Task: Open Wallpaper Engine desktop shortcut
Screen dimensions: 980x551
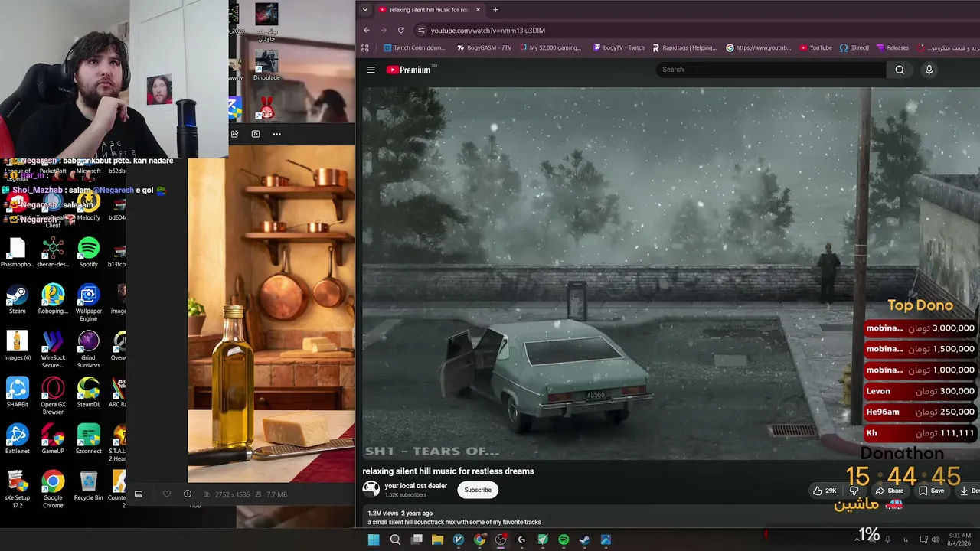Action: [x=88, y=303]
